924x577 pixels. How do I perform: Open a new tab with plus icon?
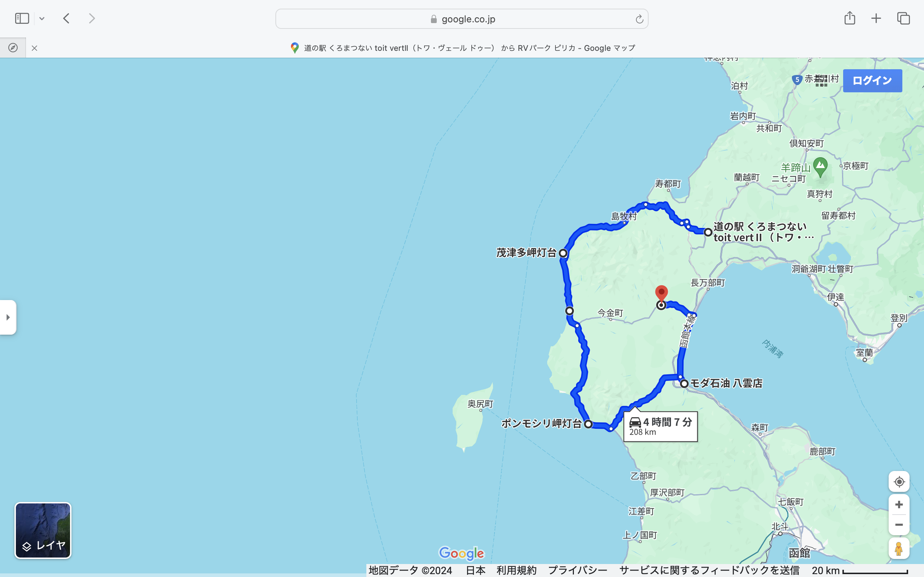876,18
